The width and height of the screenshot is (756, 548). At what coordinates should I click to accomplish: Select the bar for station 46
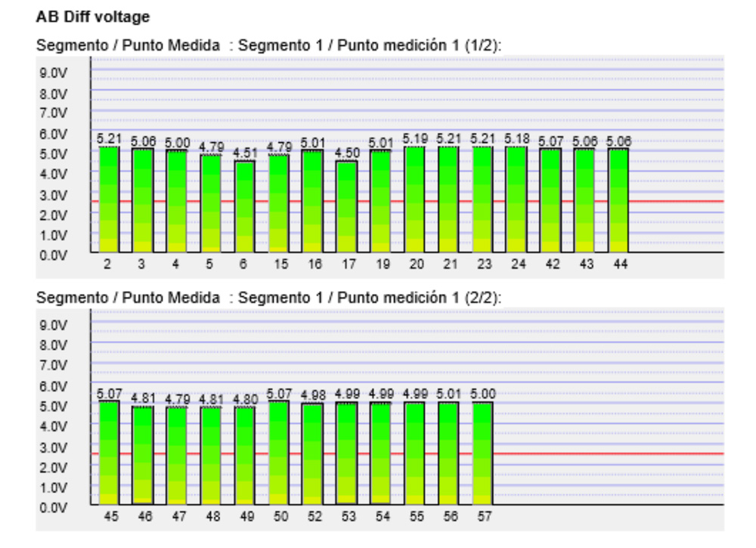pos(143,456)
